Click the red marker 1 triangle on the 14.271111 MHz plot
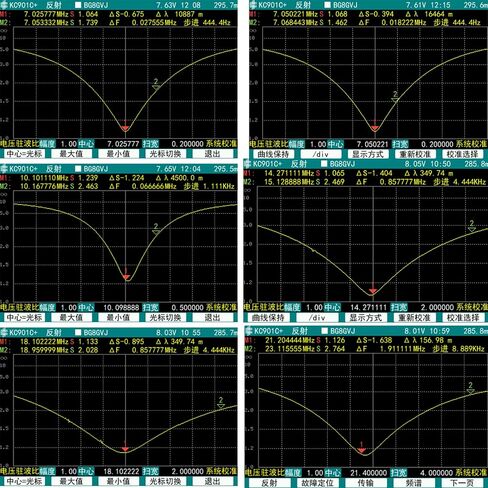This screenshot has height=488, width=488. (x=373, y=291)
